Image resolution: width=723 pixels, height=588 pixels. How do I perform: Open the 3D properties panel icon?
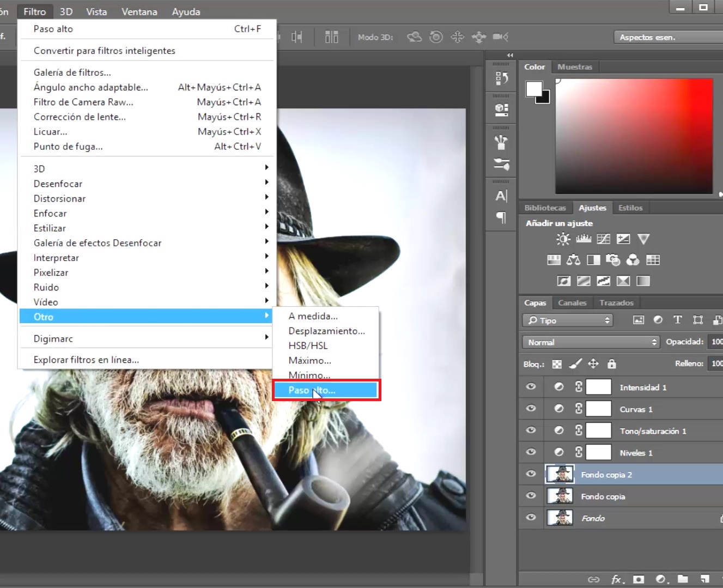click(501, 110)
